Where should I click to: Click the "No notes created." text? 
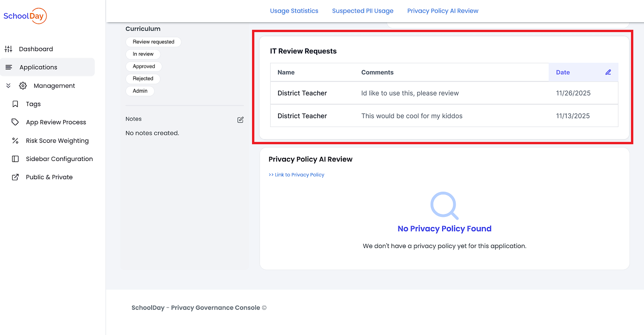152,133
